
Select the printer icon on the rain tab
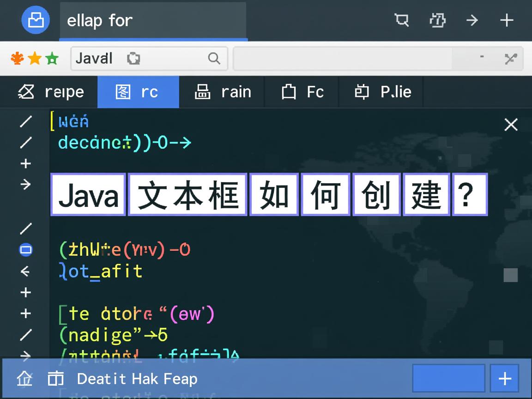pos(202,91)
